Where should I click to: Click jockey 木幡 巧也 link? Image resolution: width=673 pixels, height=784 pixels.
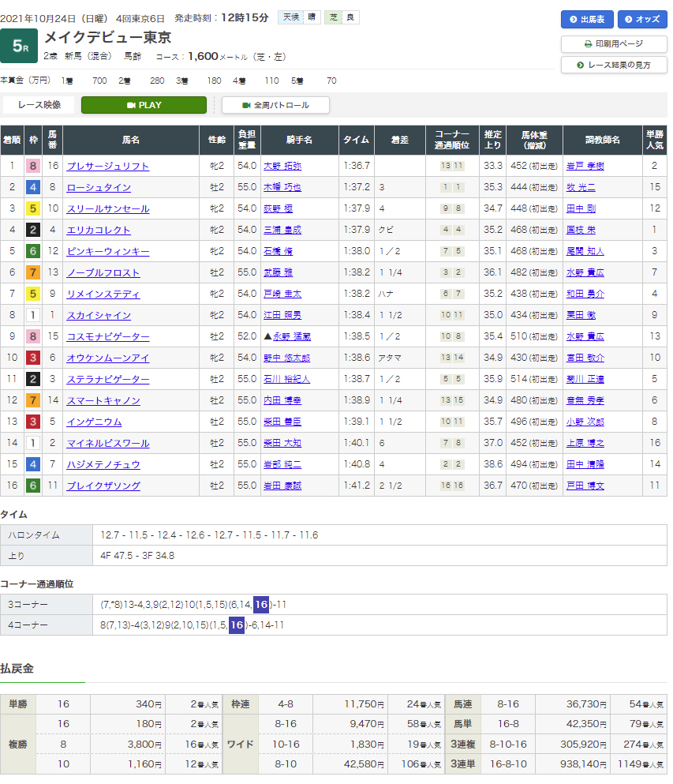click(282, 188)
